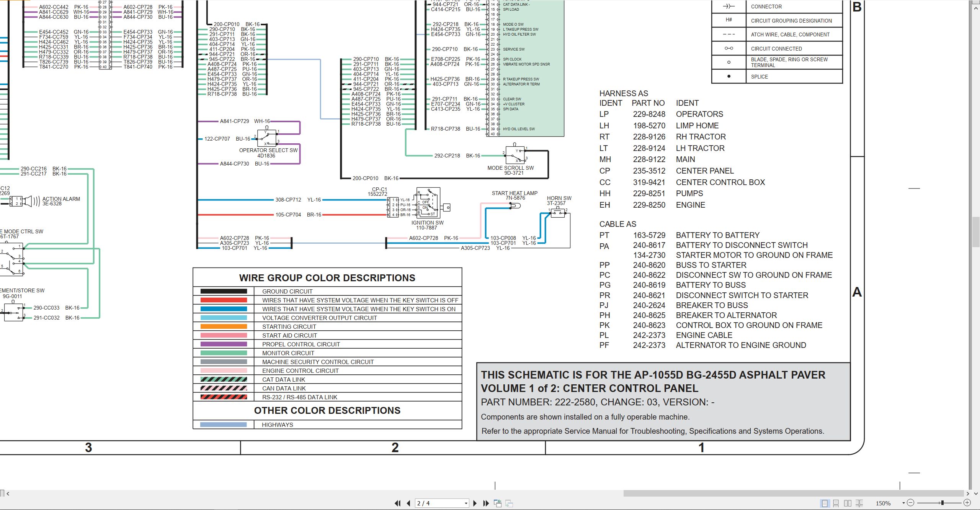Click the previous view icon
This screenshot has height=510, width=980.
498,503
